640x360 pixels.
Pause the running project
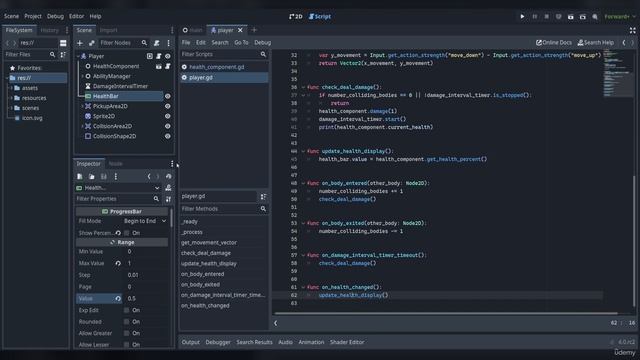click(534, 16)
